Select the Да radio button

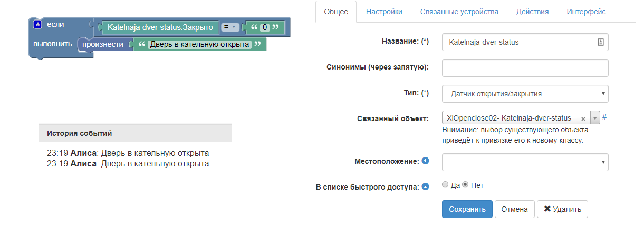[445, 185]
